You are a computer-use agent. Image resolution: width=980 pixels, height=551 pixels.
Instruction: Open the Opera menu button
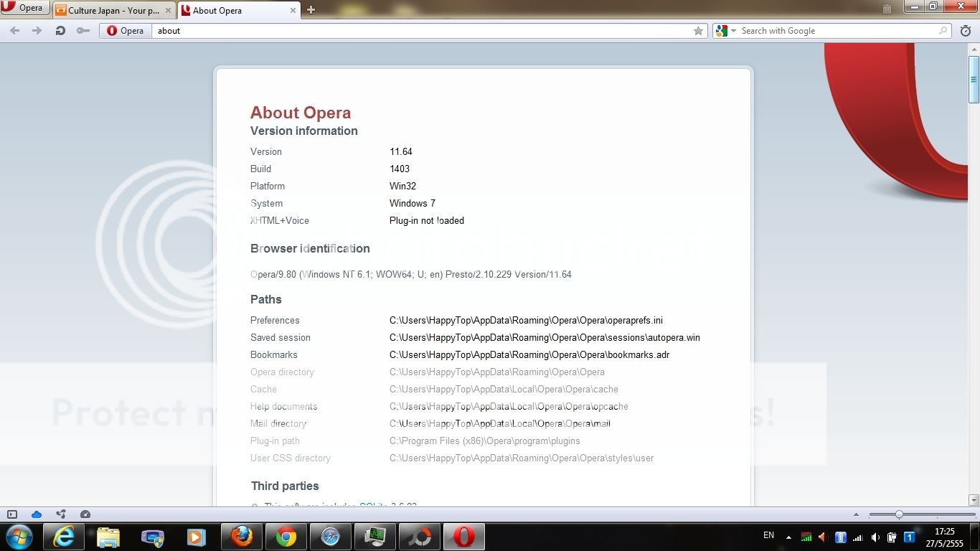[25, 8]
